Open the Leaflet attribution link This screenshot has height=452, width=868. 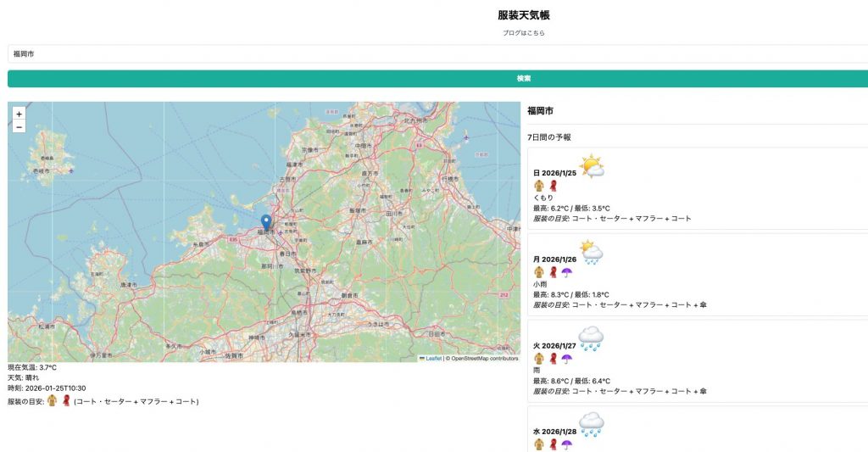pos(432,359)
